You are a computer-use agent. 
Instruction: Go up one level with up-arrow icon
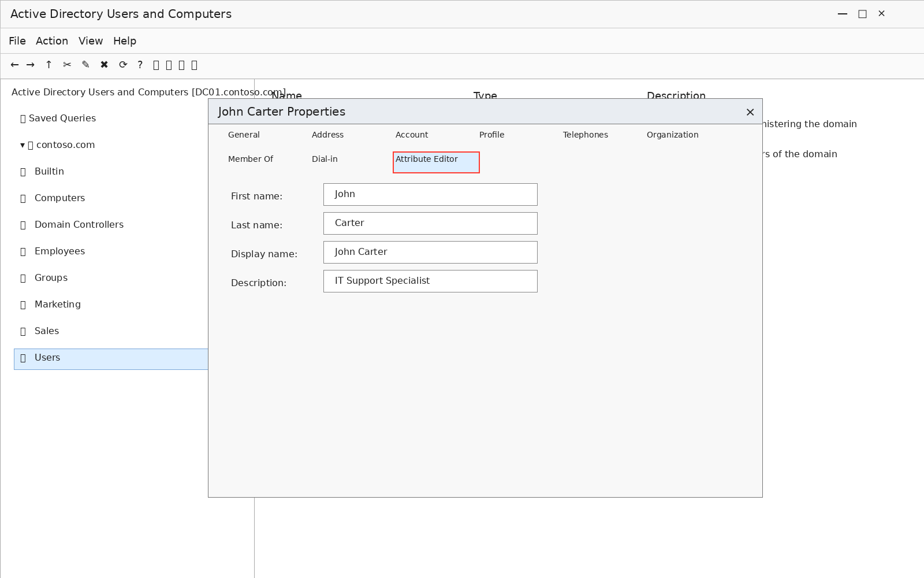click(x=49, y=65)
